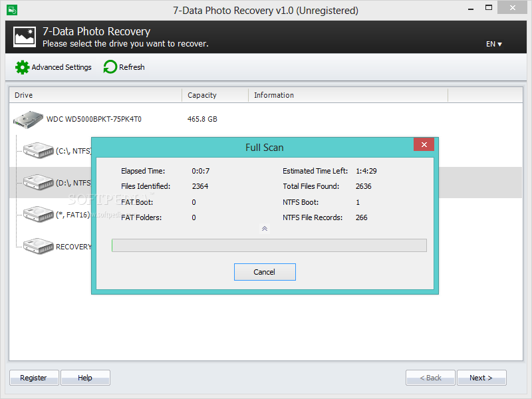The height and width of the screenshot is (399, 532).
Task: Click the FAT Folders label
Action: 141,217
